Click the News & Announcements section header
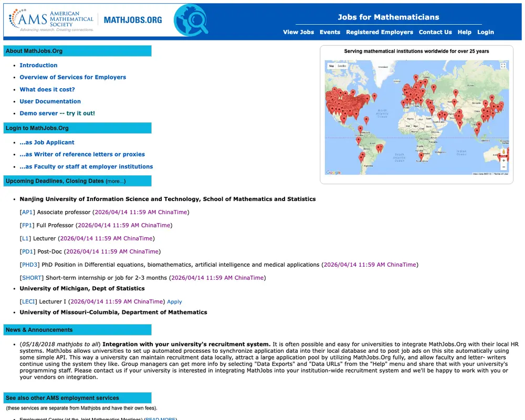Viewport: 525px width, 420px height. click(77, 330)
